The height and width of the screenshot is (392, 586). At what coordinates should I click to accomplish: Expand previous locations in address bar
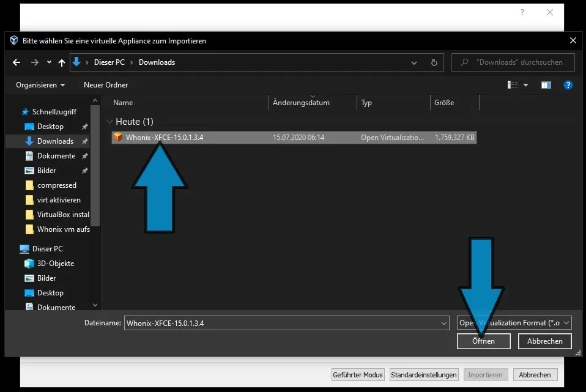[x=414, y=63]
